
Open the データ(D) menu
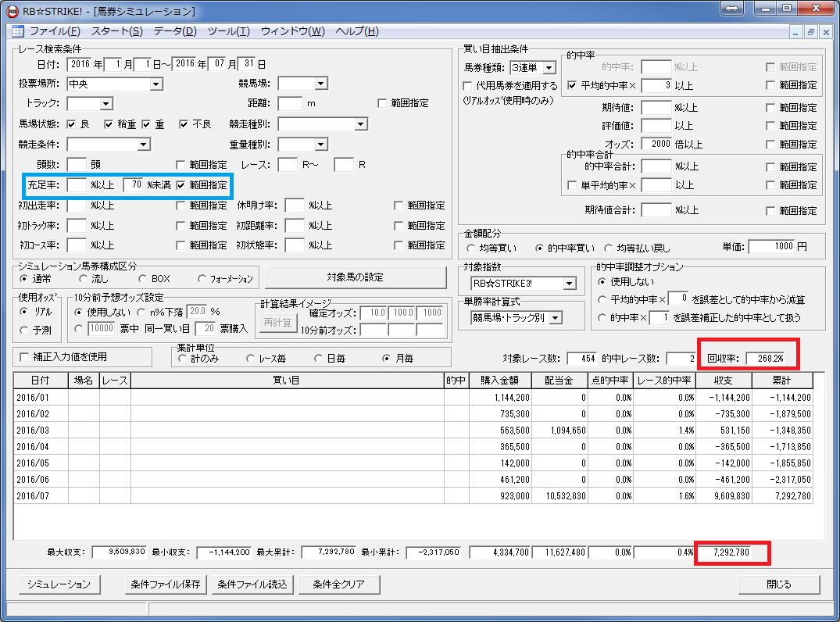pos(175,31)
